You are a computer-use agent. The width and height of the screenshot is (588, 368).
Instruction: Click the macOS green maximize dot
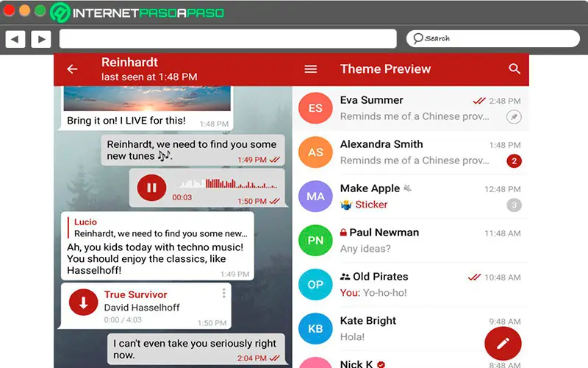(40, 10)
